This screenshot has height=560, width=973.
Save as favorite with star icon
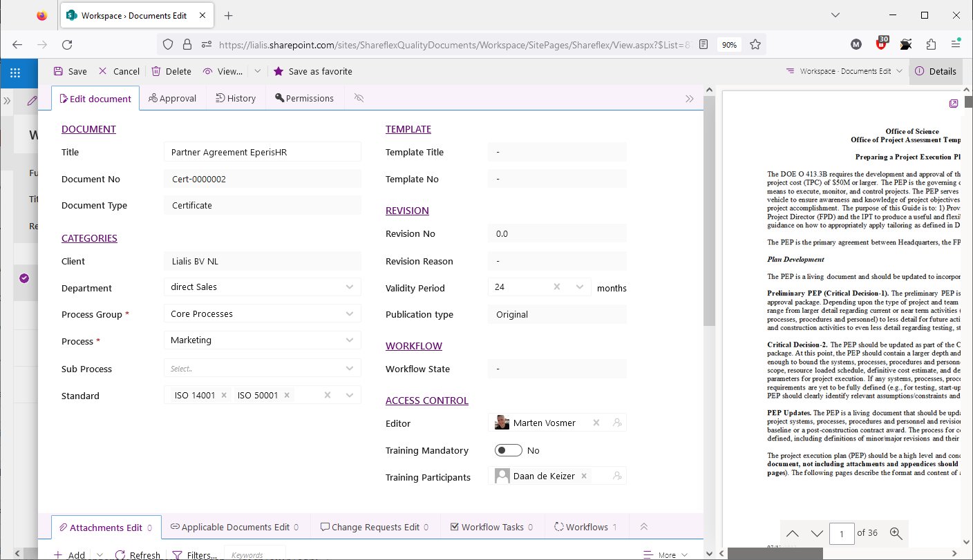[313, 71]
